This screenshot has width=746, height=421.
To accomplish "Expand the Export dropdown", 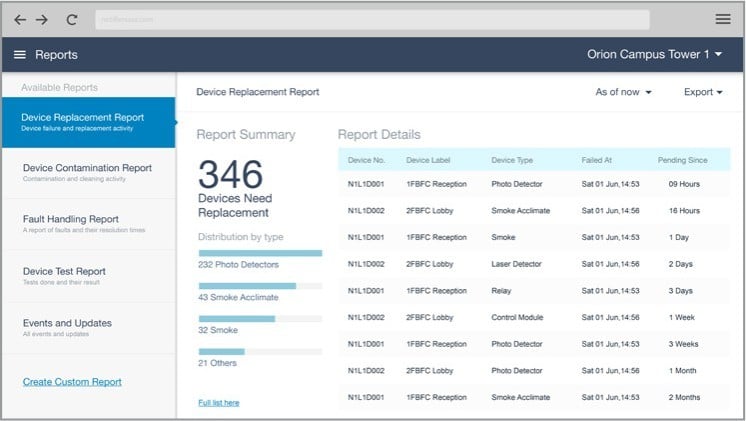I will [704, 92].
